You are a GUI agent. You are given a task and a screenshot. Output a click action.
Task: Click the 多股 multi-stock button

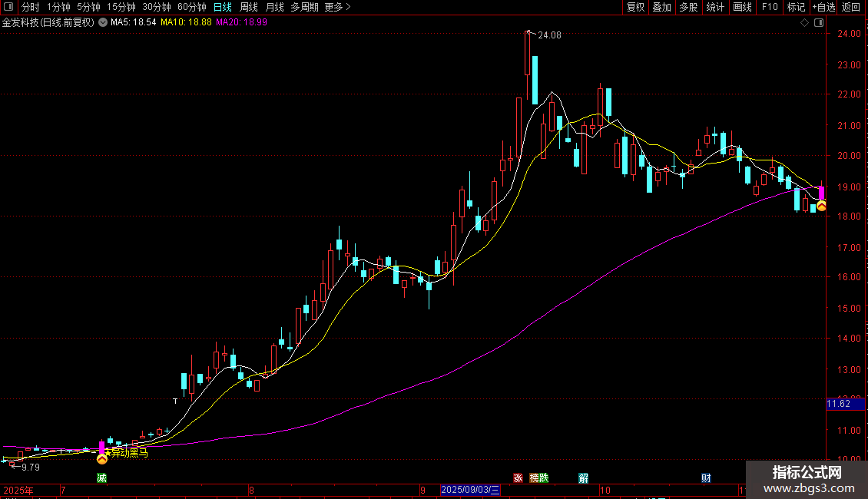pos(689,7)
